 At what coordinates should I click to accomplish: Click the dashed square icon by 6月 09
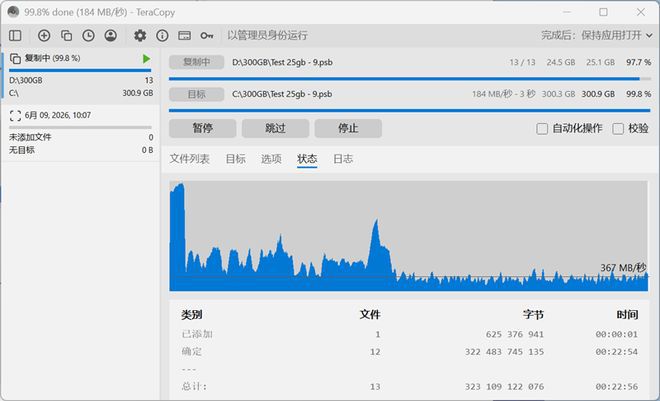pos(15,115)
